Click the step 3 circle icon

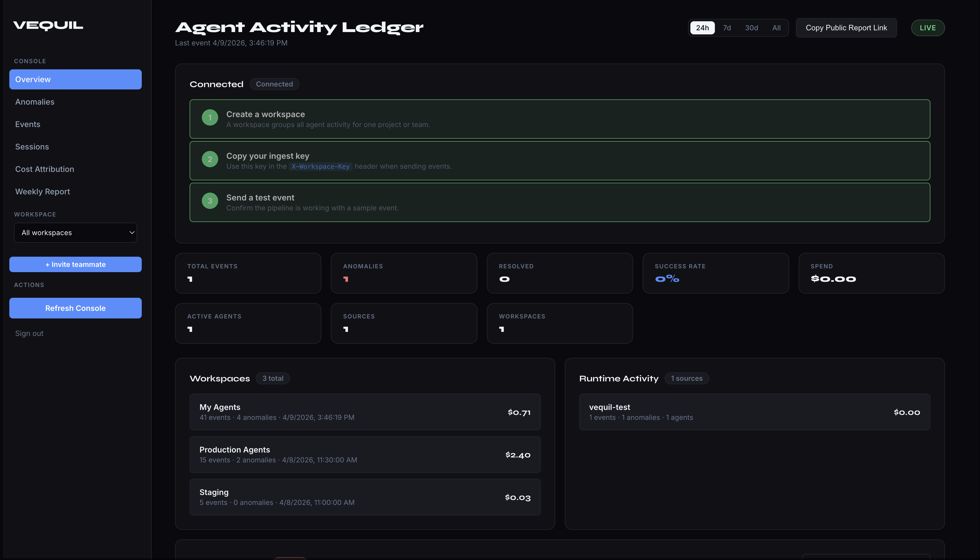pyautogui.click(x=210, y=201)
